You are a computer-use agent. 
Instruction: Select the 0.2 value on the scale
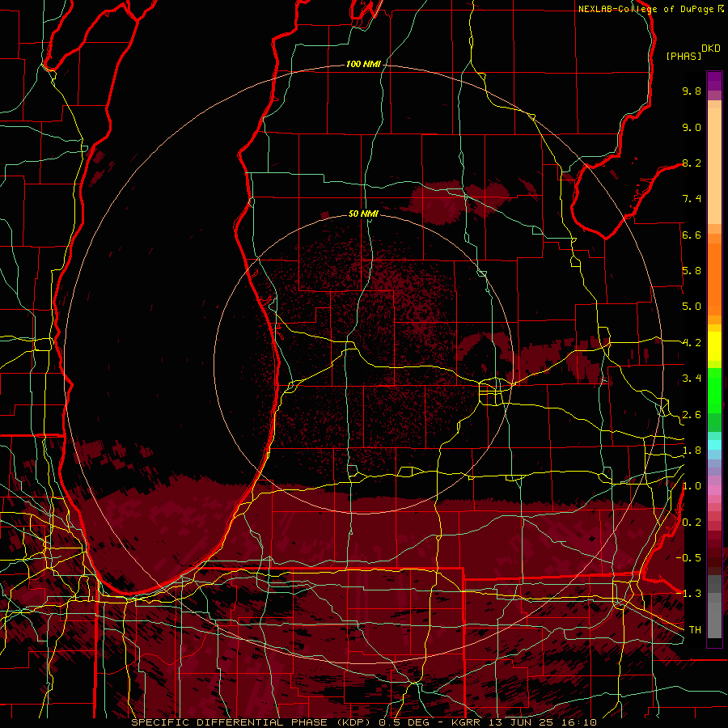[x=692, y=523]
